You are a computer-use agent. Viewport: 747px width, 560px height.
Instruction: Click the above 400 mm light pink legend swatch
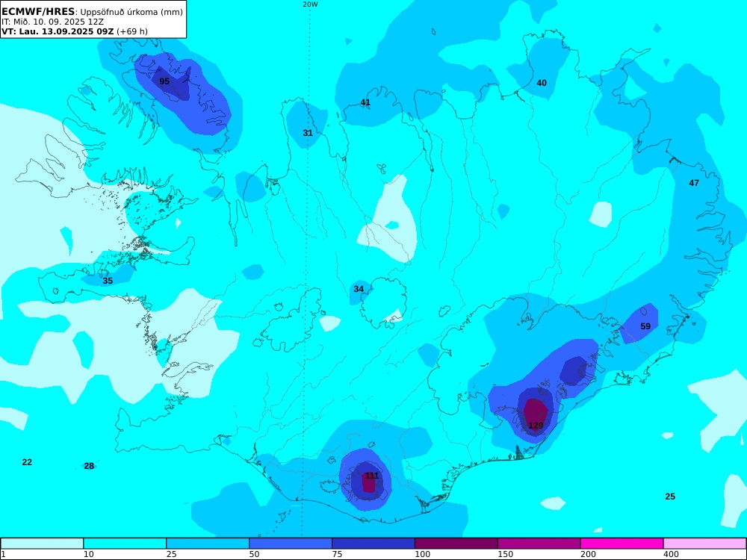pos(705,544)
